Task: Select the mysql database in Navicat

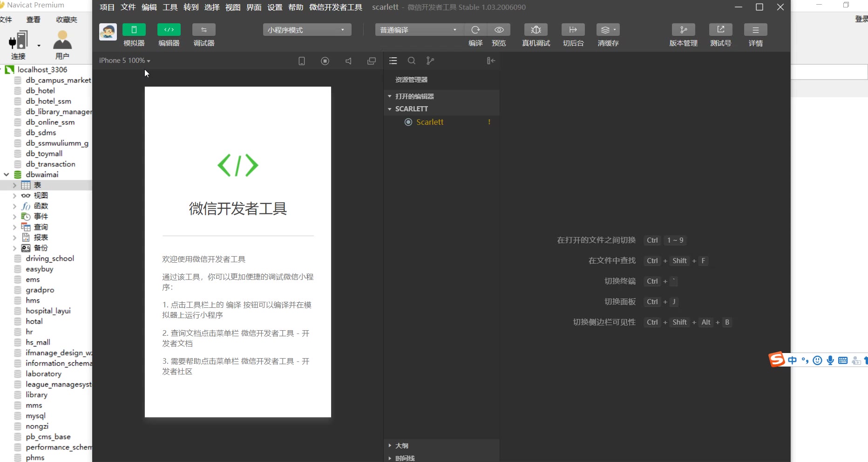Action: (35, 416)
